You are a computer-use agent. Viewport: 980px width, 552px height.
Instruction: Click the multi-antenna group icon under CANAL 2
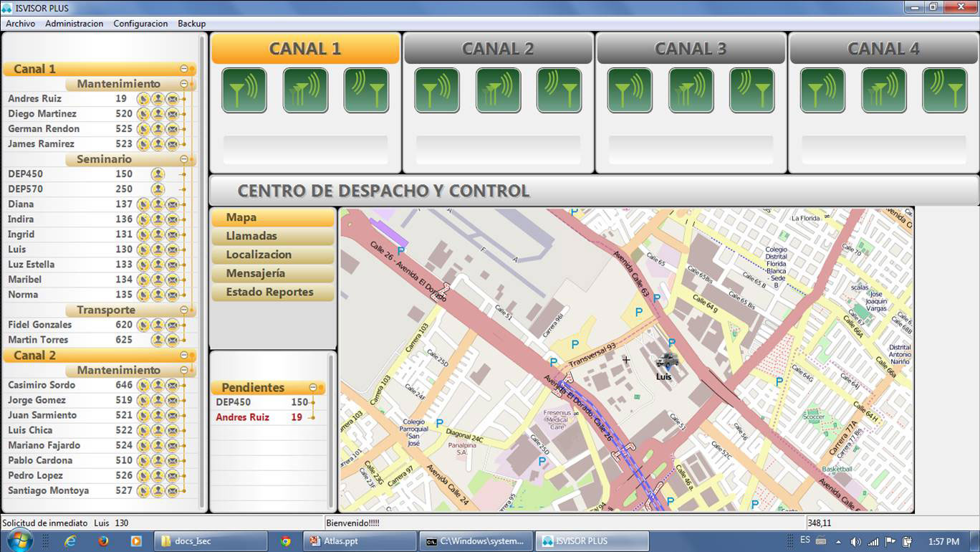click(x=498, y=90)
